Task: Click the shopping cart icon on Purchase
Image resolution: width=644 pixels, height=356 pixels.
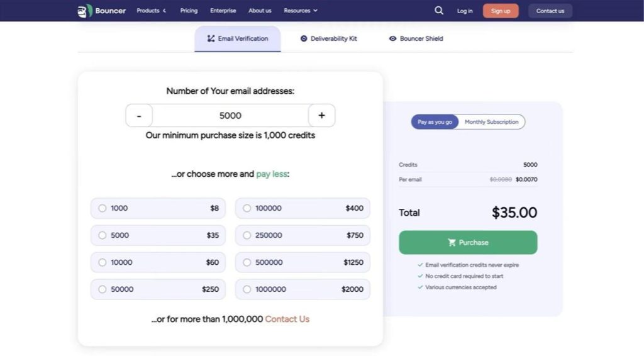Action: point(452,243)
